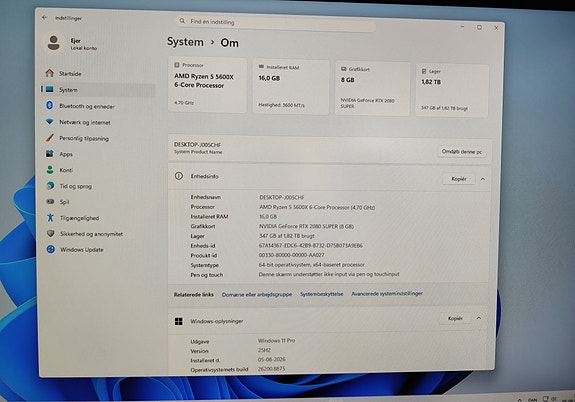The image size is (575, 402).
Task: Collapse the Enhedsinfo section chevron
Action: [483, 179]
